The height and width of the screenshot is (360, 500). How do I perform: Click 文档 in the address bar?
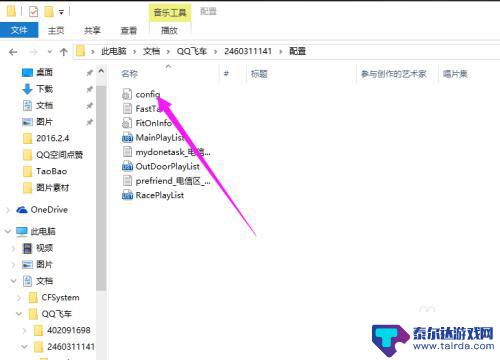[x=152, y=51]
